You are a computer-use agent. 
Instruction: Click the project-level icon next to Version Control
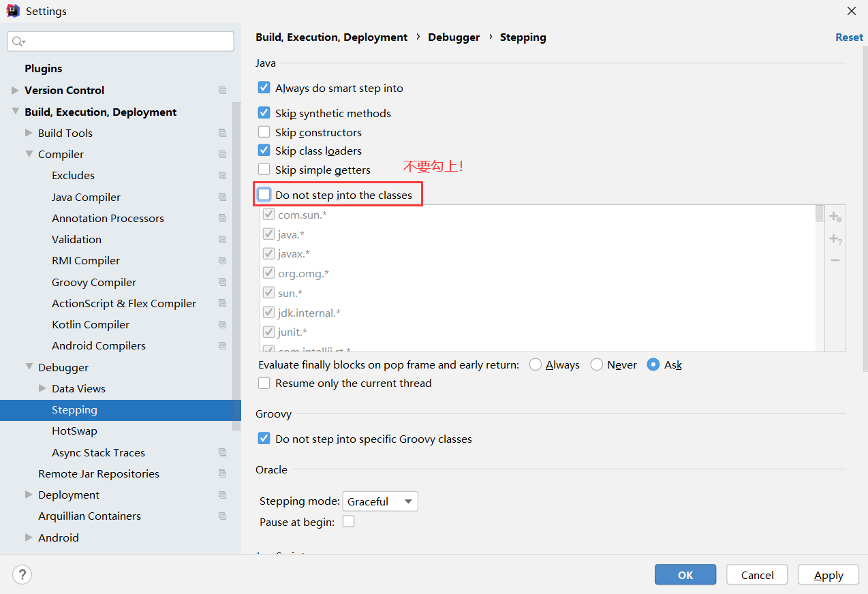click(x=222, y=90)
